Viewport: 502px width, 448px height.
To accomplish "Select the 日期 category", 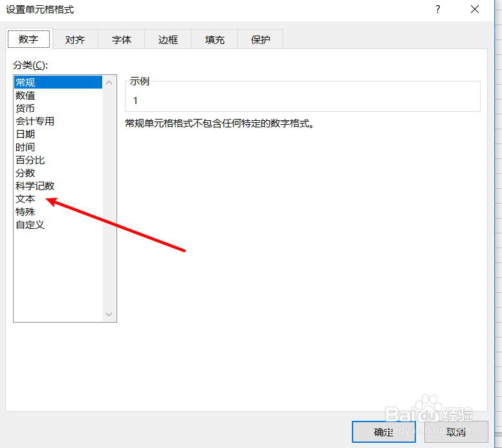I will [58, 134].
